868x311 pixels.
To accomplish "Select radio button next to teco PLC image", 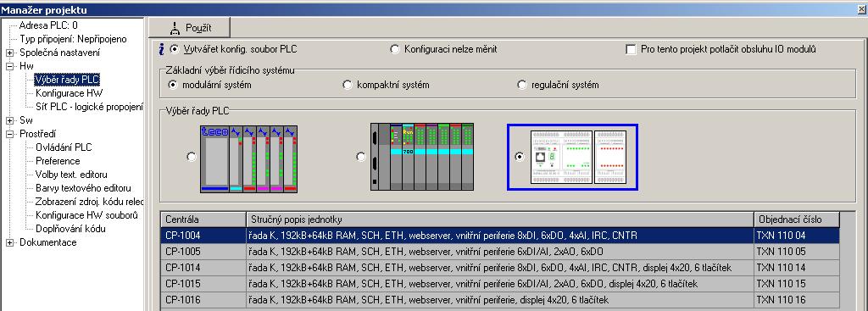I will pos(192,157).
